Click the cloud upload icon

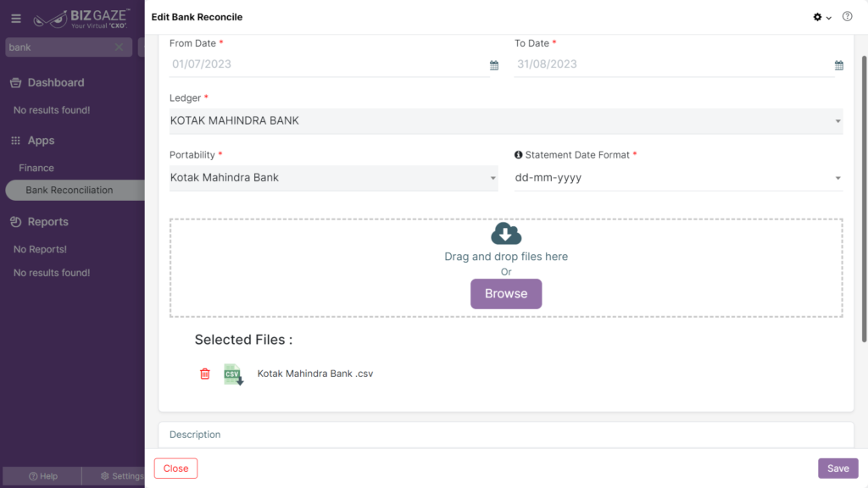(x=506, y=234)
